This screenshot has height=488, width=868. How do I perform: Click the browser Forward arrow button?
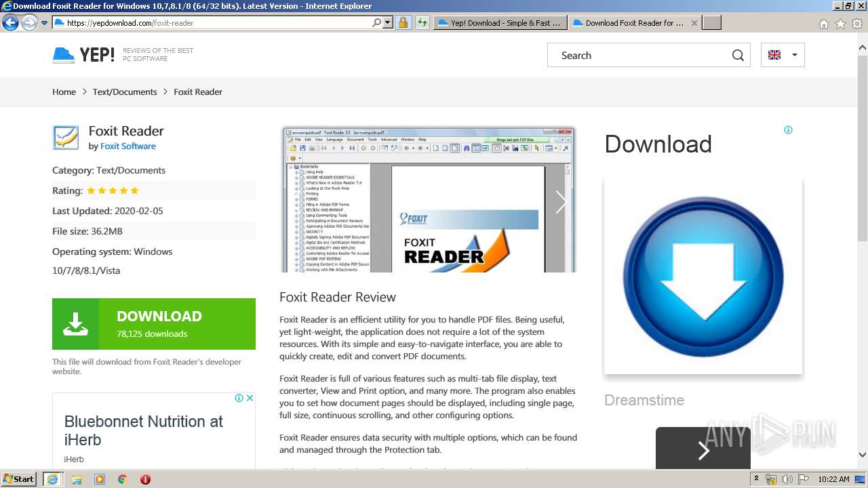tap(29, 23)
